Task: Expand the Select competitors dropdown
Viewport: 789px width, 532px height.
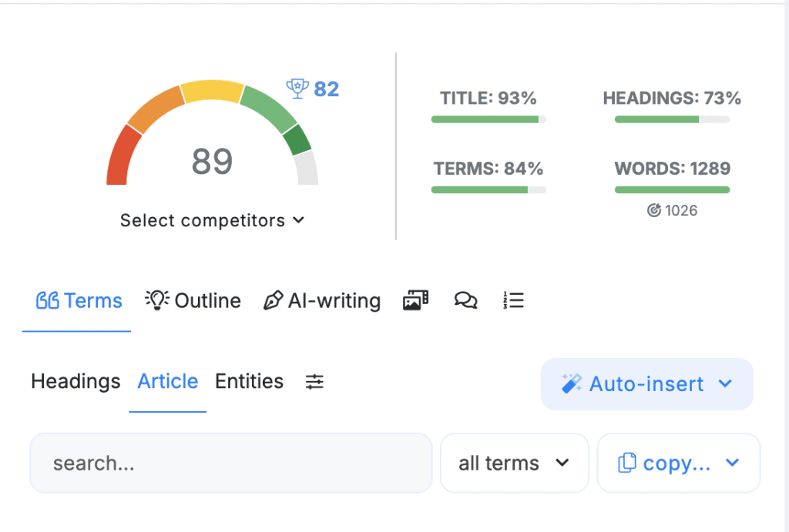Action: (212, 220)
